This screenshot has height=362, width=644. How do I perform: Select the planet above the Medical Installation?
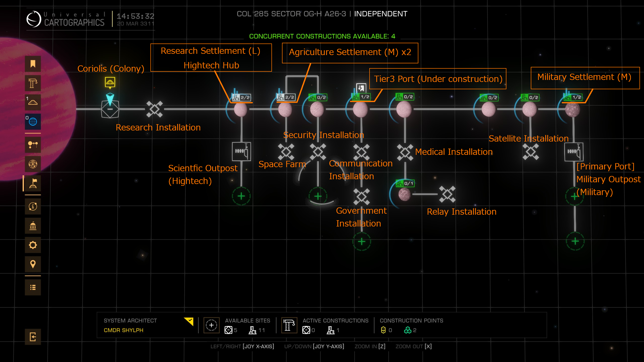pyautogui.click(x=404, y=109)
